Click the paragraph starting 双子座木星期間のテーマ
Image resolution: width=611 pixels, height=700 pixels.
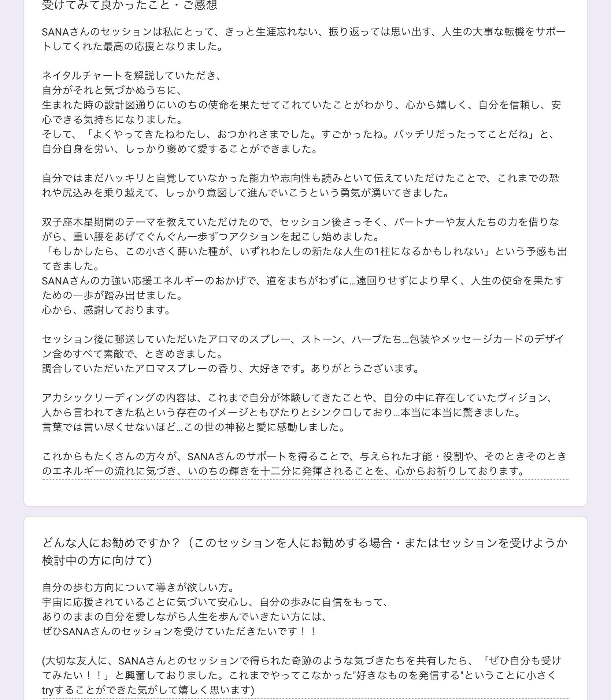[301, 230]
